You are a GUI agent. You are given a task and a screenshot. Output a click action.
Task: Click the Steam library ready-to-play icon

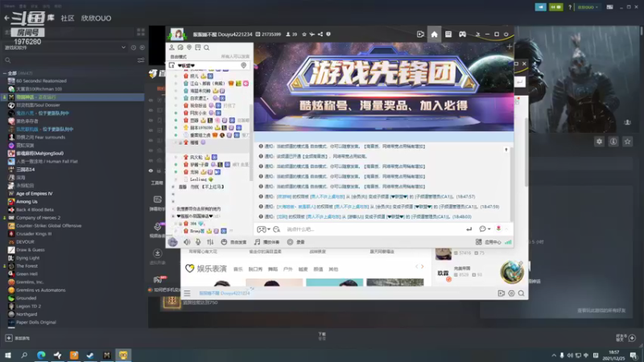point(142,47)
